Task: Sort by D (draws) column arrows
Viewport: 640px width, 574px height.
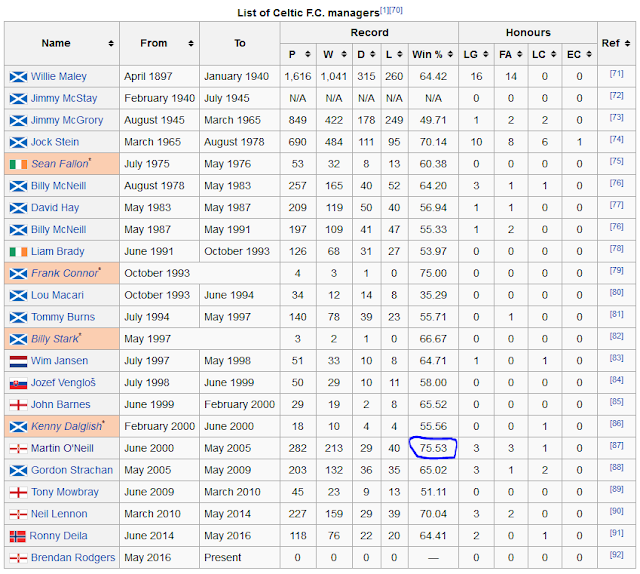Action: (x=373, y=54)
